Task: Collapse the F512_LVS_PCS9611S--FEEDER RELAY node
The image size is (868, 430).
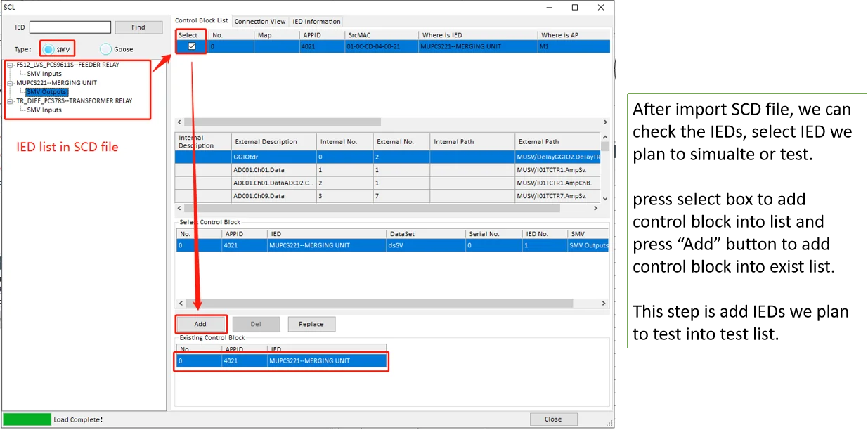Action: 10,65
